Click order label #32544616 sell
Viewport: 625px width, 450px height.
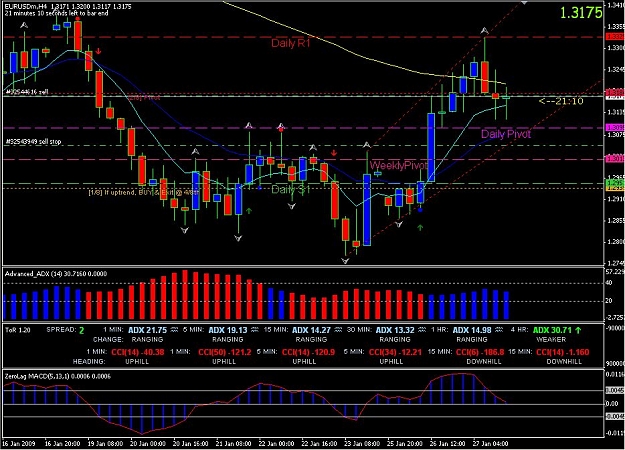pyautogui.click(x=27, y=92)
